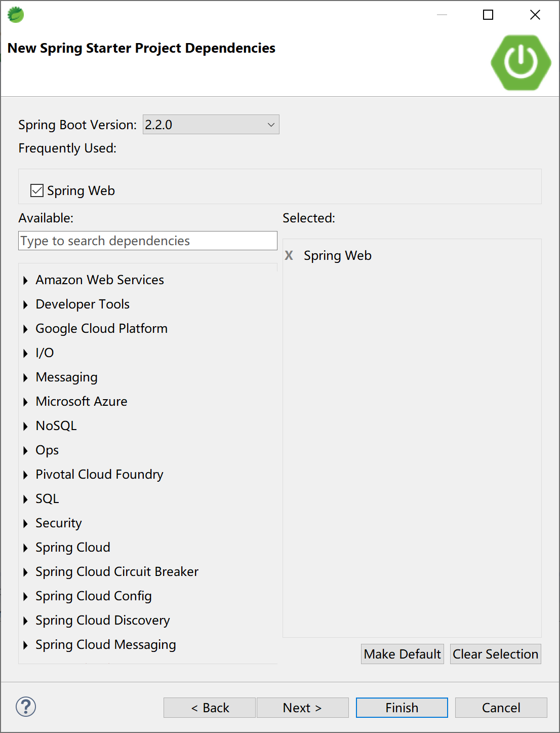Close the dialog with the X button

535,15
